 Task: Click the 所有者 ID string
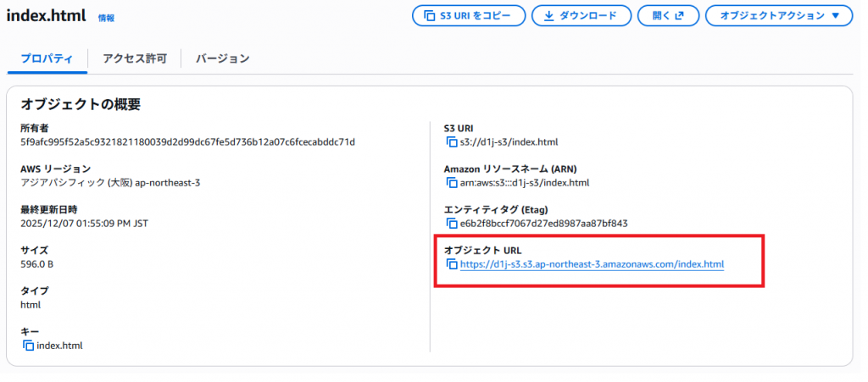click(187, 142)
